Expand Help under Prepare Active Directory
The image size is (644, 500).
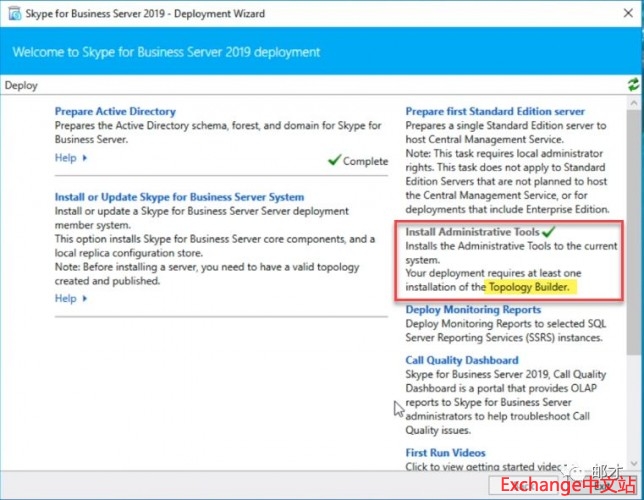pyautogui.click(x=71, y=158)
